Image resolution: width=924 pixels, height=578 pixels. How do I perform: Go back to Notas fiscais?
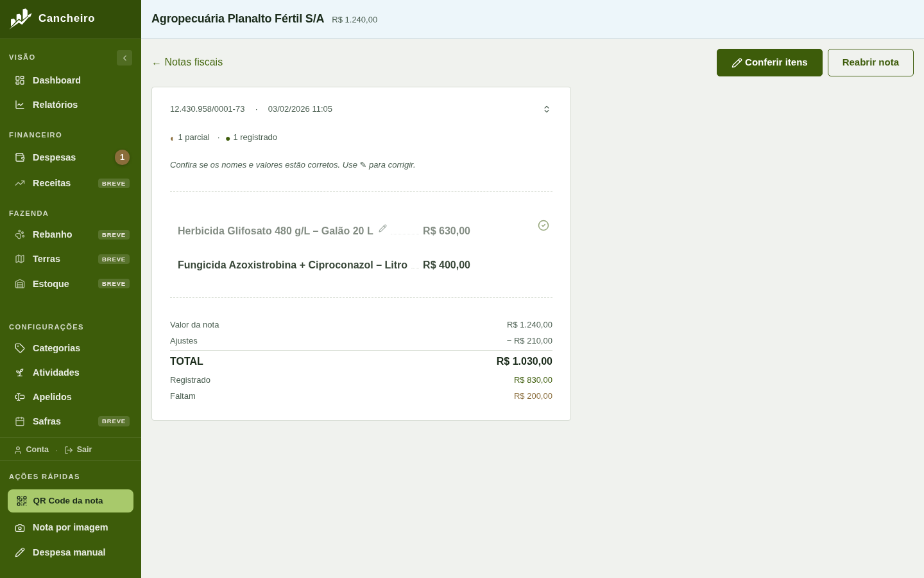[x=187, y=62]
